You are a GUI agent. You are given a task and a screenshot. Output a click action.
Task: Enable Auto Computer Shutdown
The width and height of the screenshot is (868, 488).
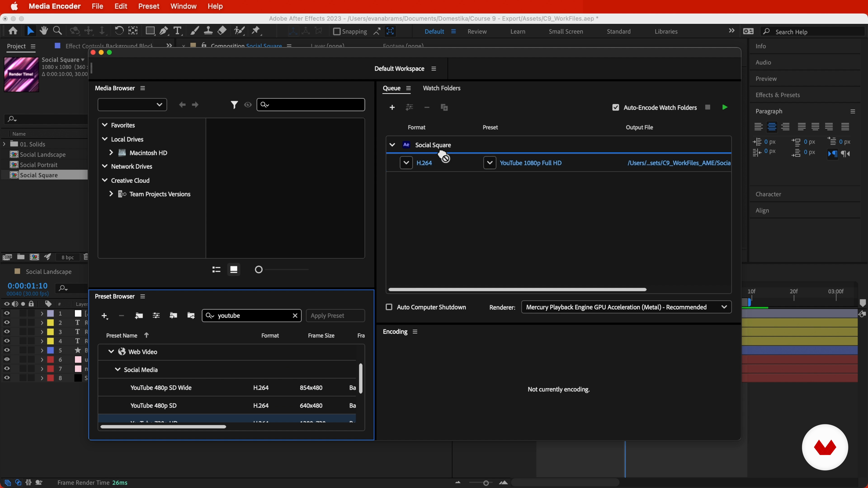[x=389, y=307]
